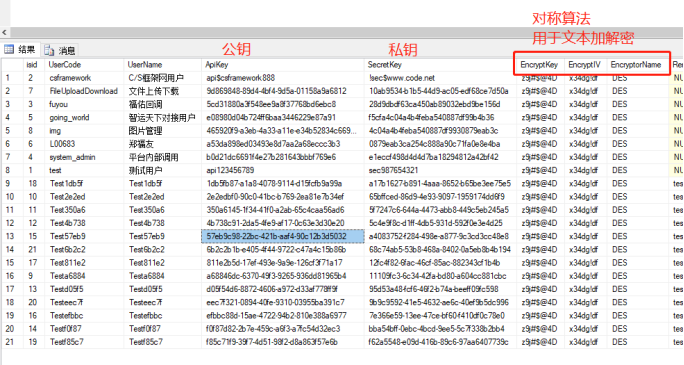
Task: Select the SecretKey column header
Action: coord(440,65)
